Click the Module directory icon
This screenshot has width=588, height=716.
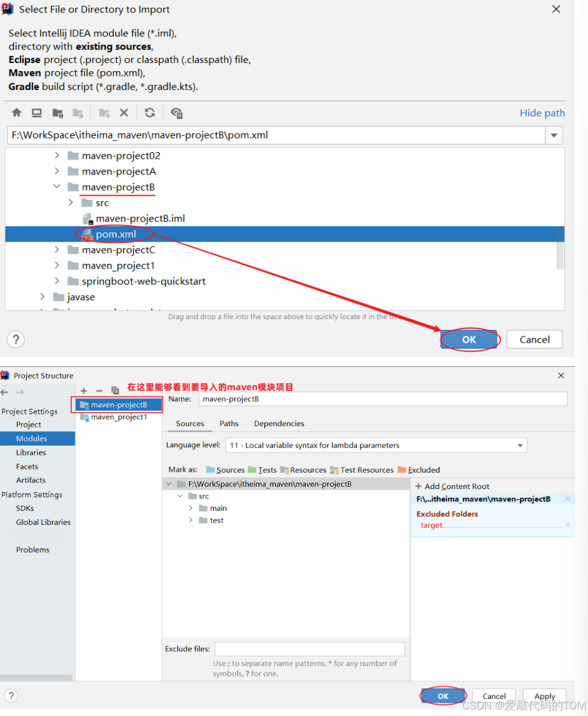pos(78,113)
